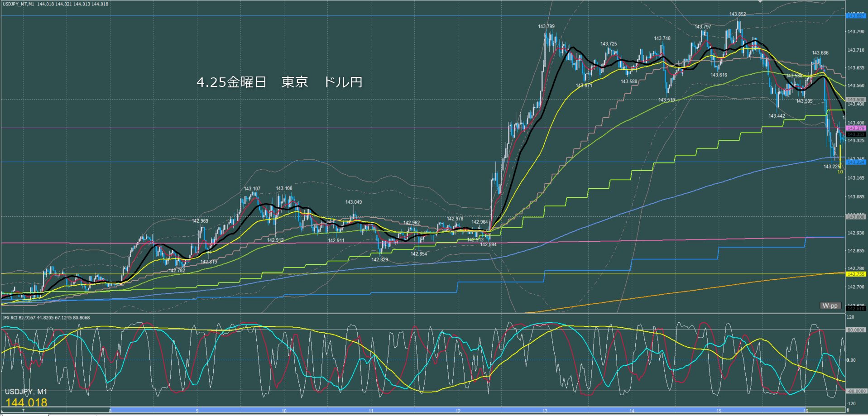
Task: Click the W-pp label box
Action: pyautogui.click(x=830, y=306)
